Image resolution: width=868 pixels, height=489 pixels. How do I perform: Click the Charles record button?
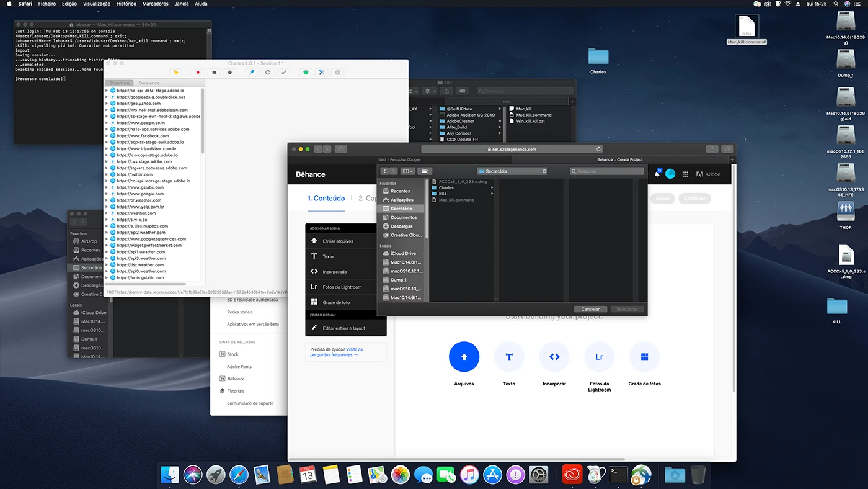point(198,73)
